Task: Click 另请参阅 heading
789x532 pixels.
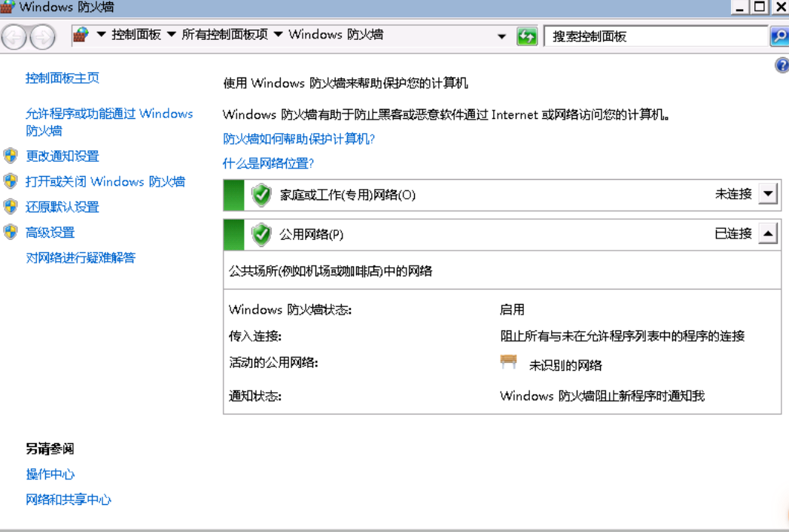Action: [50, 448]
